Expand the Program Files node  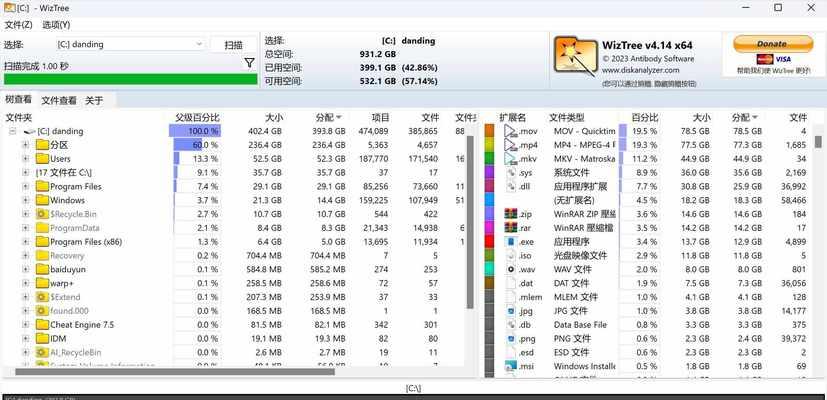pyautogui.click(x=25, y=186)
